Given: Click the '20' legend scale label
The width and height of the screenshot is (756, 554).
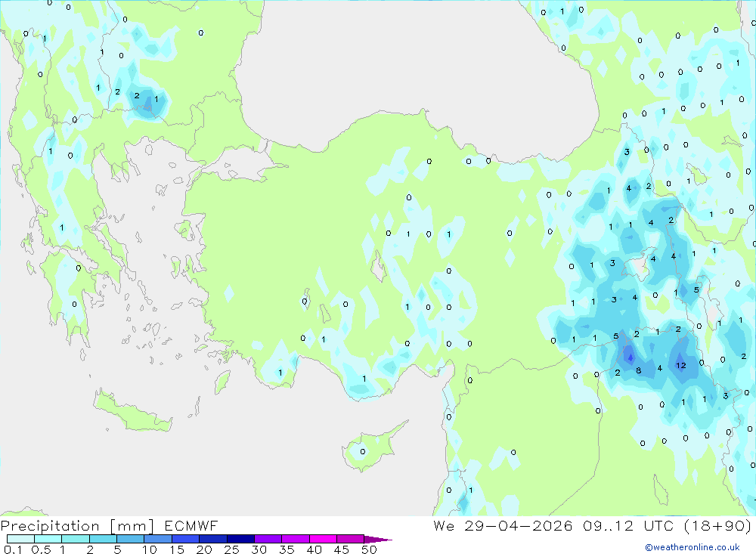Looking at the screenshot, I should (x=204, y=549).
